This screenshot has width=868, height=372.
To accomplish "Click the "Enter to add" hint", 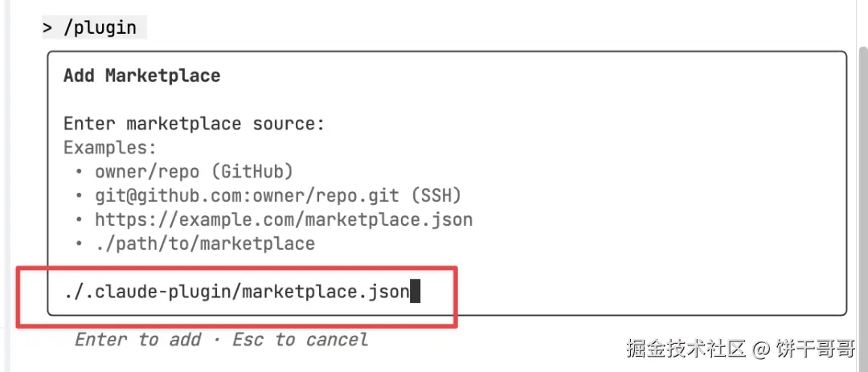I will tap(137, 339).
